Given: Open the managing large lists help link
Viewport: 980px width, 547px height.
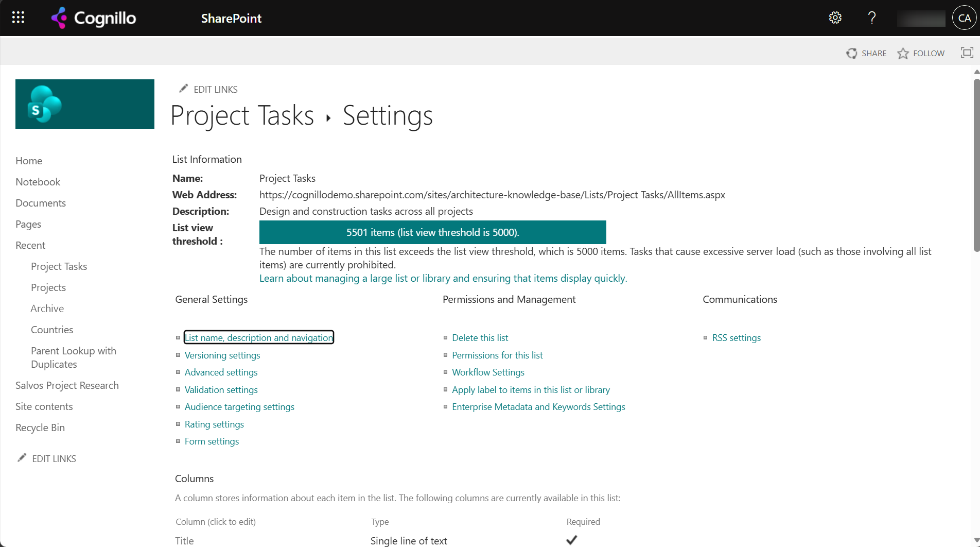Looking at the screenshot, I should (x=443, y=278).
